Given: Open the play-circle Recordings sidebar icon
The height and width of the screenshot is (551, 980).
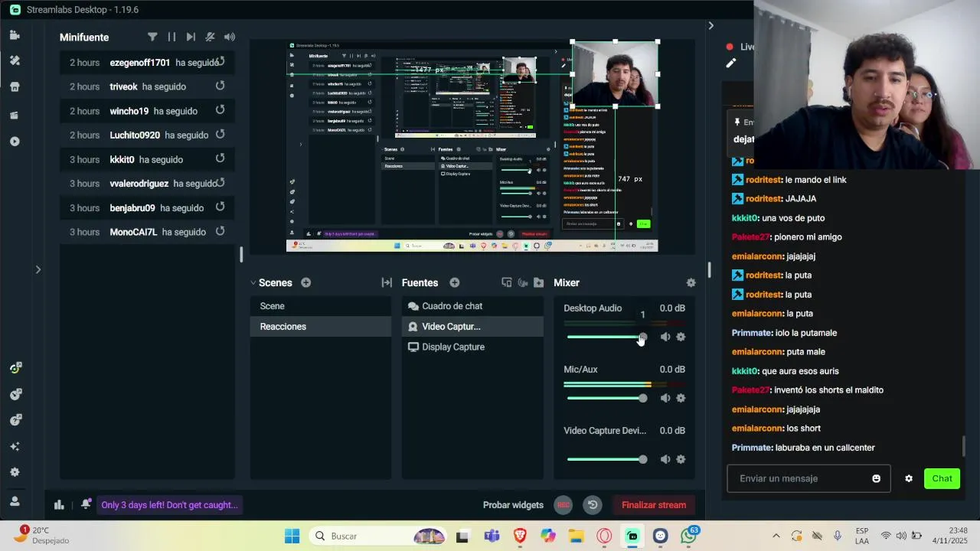Looking at the screenshot, I should tap(15, 142).
